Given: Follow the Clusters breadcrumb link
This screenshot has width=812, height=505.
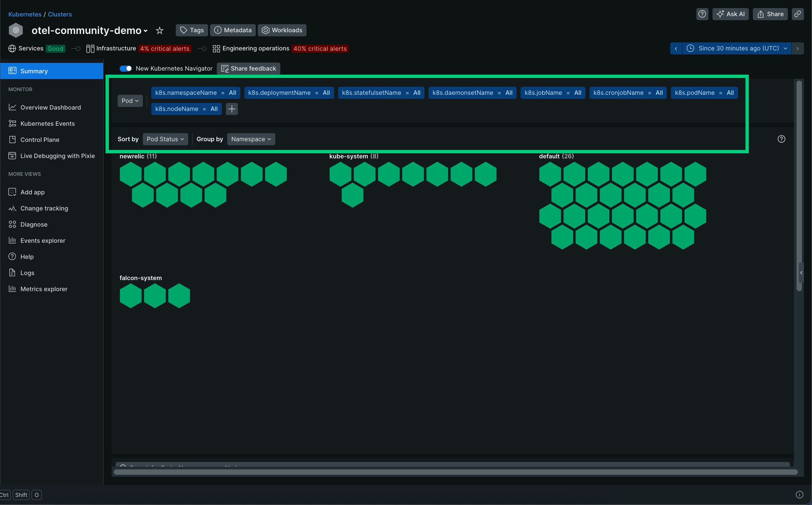Looking at the screenshot, I should pos(60,14).
